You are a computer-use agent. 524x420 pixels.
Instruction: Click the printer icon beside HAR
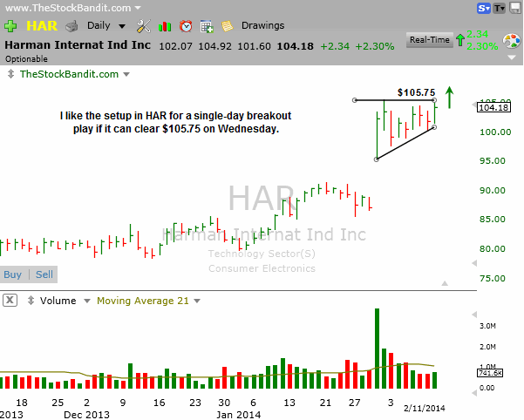pyautogui.click(x=72, y=26)
